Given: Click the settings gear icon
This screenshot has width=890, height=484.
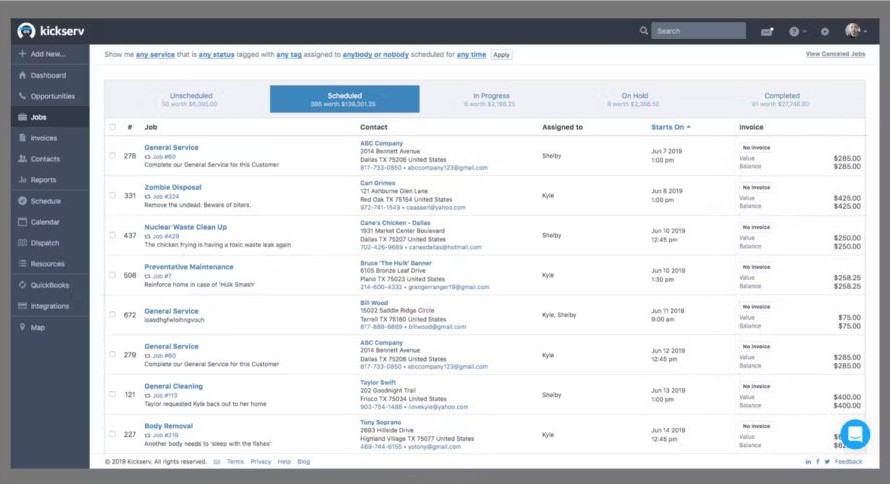Looking at the screenshot, I should 825,31.
